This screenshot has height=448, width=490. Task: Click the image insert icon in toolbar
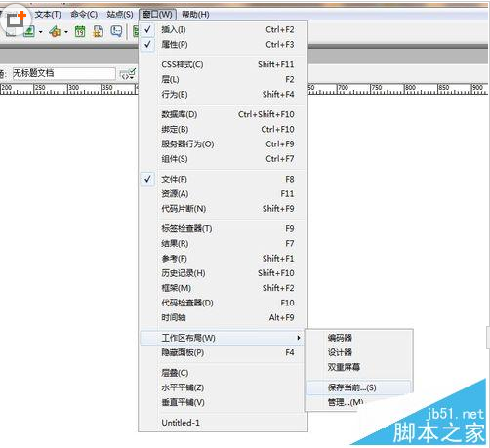pos(29,31)
